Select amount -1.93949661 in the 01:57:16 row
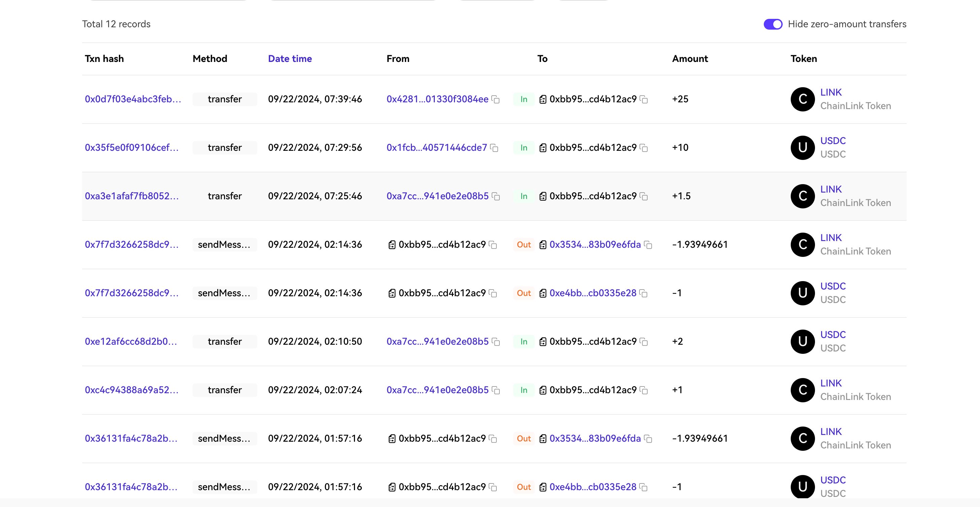Image resolution: width=980 pixels, height=507 pixels. coord(699,439)
